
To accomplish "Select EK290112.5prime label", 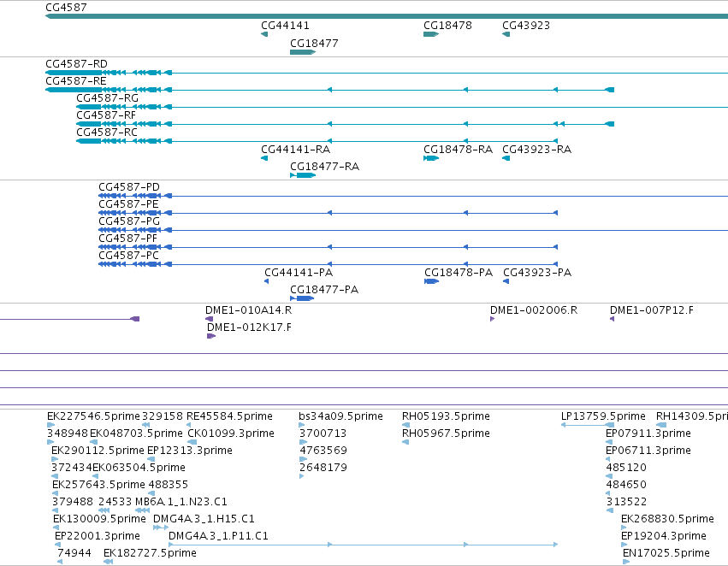I will 98,451.
